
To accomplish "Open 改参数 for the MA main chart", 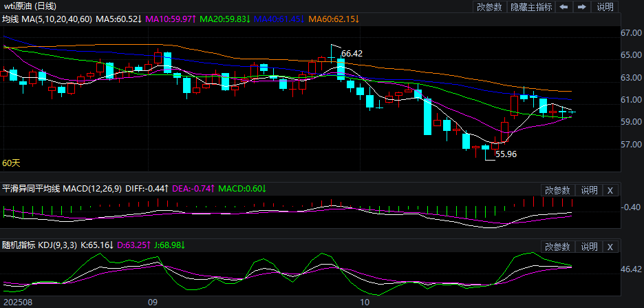I will click(x=489, y=7).
